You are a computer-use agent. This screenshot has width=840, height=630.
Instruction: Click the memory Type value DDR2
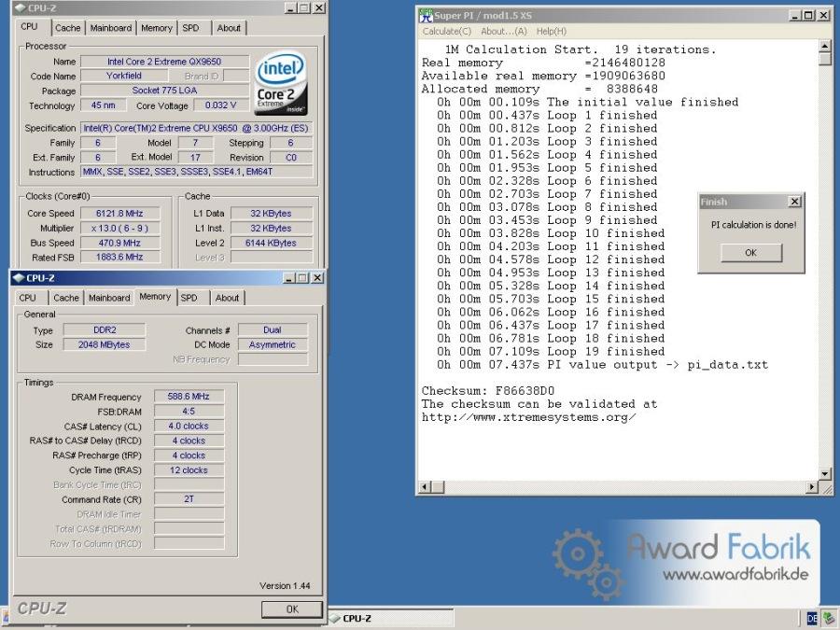(x=105, y=330)
